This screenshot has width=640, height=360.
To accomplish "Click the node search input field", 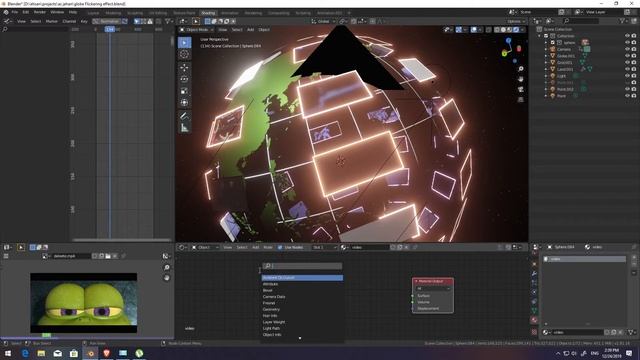I will pos(302,266).
